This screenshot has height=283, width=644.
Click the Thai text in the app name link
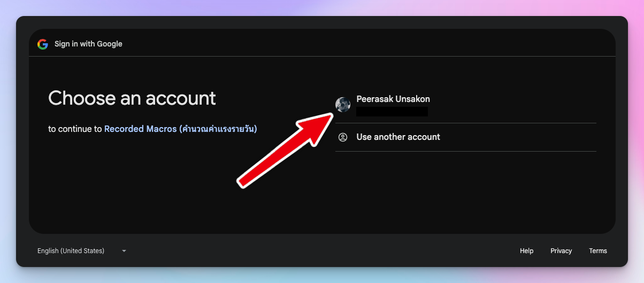point(218,129)
